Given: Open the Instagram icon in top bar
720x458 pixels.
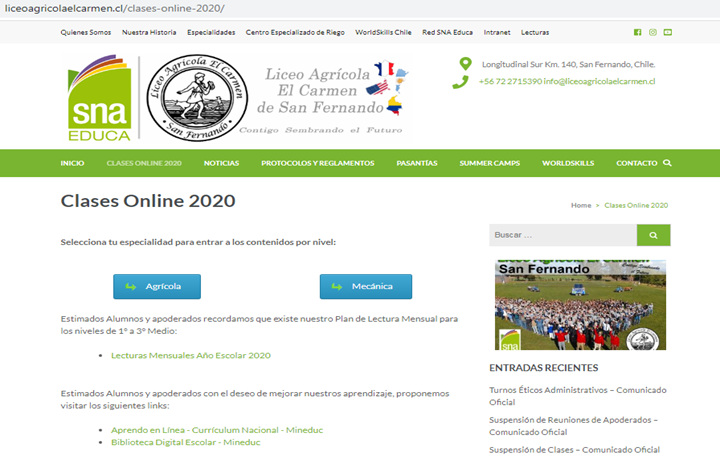Looking at the screenshot, I should (x=653, y=32).
